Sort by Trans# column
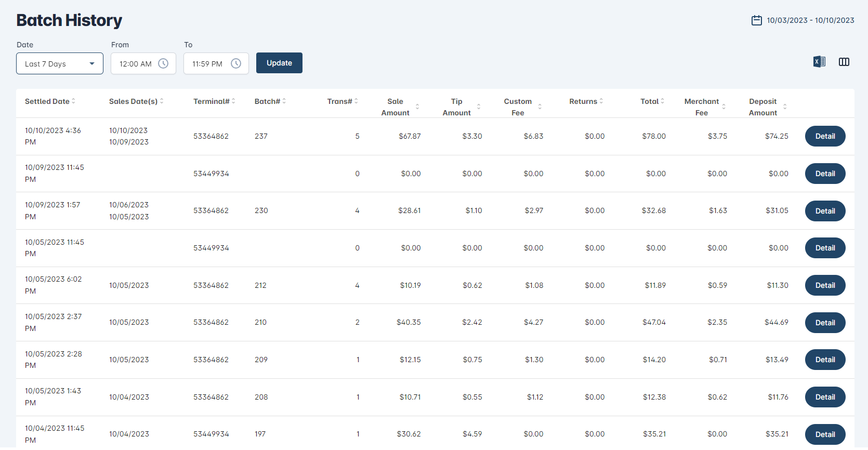 point(342,101)
